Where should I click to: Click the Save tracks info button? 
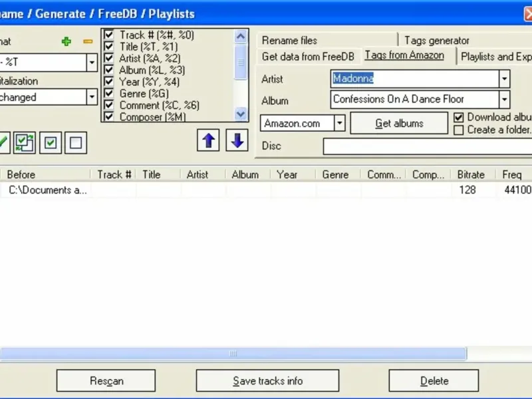[268, 380]
